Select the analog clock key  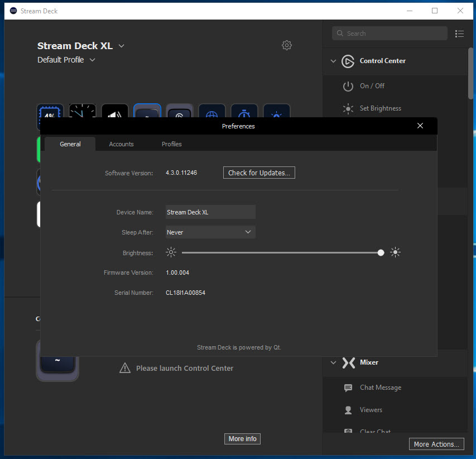coord(83,111)
